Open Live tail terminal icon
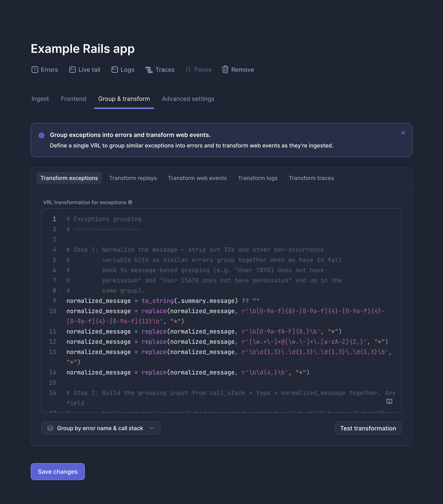Viewport: 443px width, 504px height. 72,69
